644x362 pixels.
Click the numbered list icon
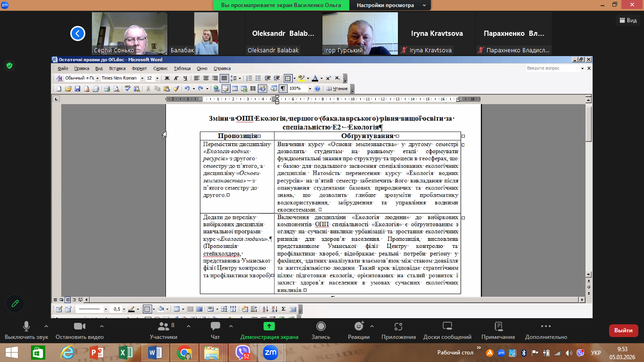(250, 78)
